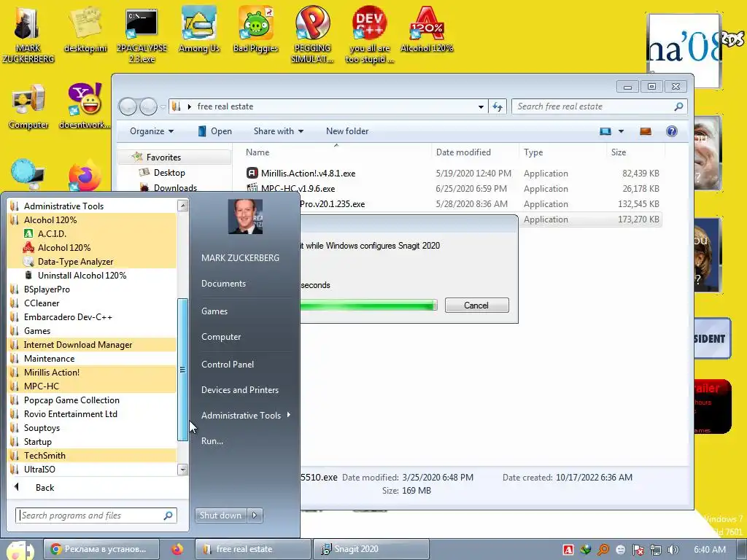The image size is (747, 560).
Task: Select Downloads in the navigation pane
Action: point(175,187)
